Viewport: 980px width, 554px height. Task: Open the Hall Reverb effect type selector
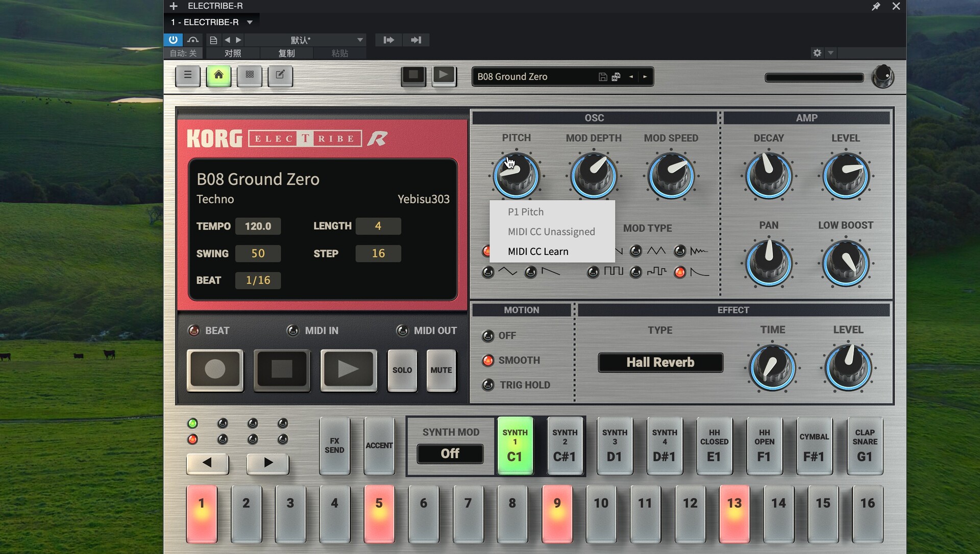660,362
